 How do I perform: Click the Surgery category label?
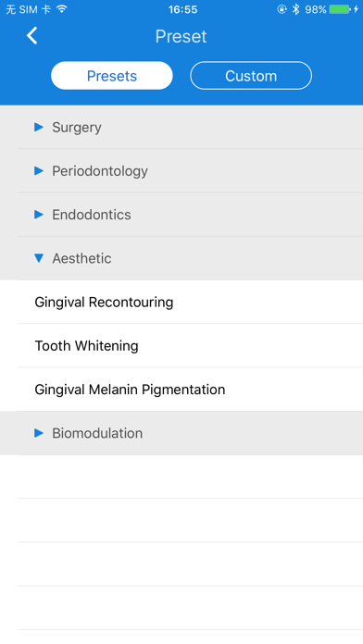click(x=77, y=128)
